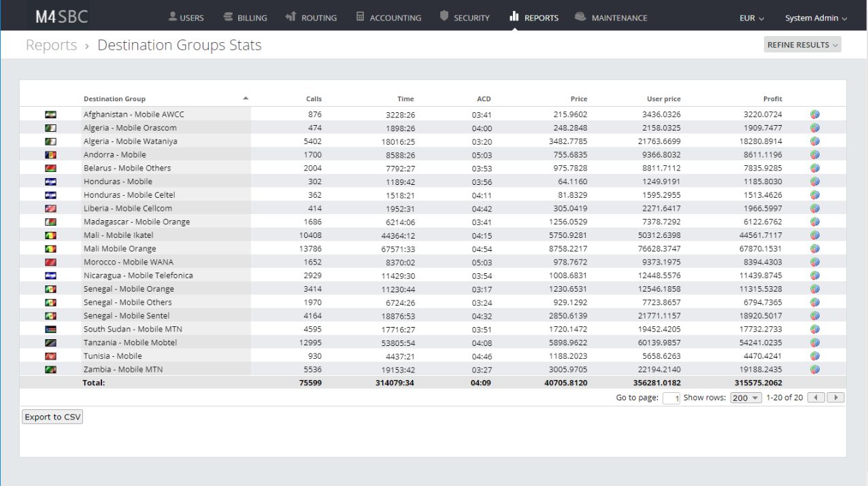The image size is (868, 486).
Task: Click the Reports bar-chart icon
Action: pyautogui.click(x=514, y=18)
